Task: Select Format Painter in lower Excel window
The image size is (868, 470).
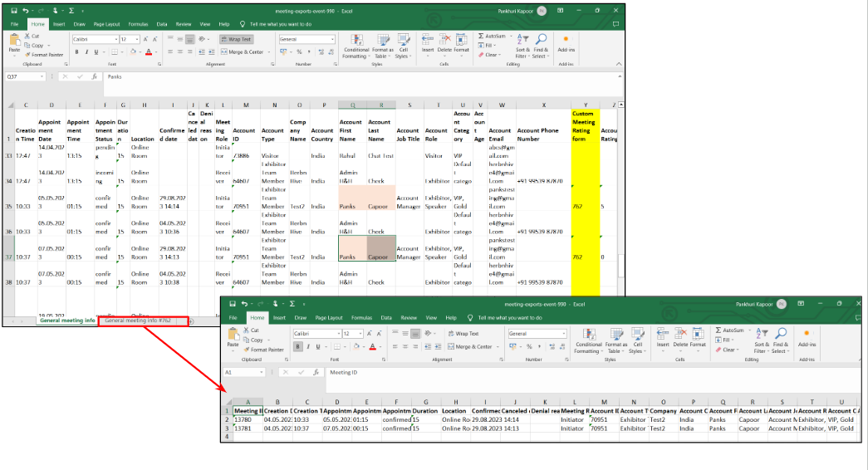Action: [263, 350]
